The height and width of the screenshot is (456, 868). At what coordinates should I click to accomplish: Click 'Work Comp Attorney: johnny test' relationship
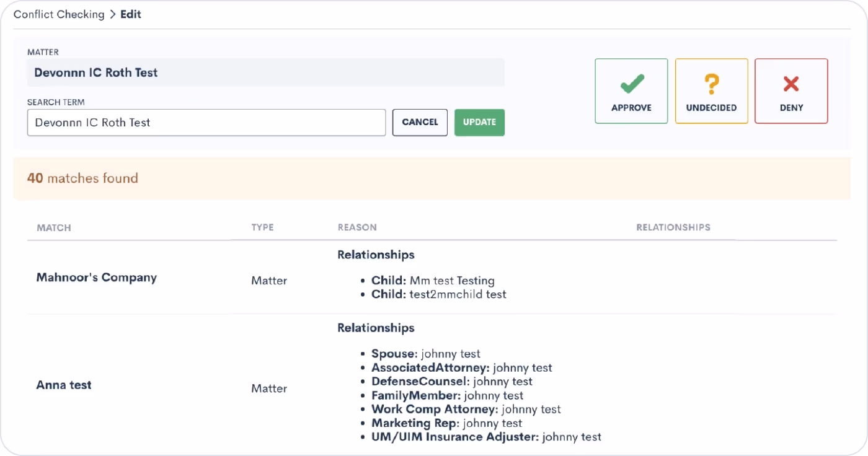[466, 410]
